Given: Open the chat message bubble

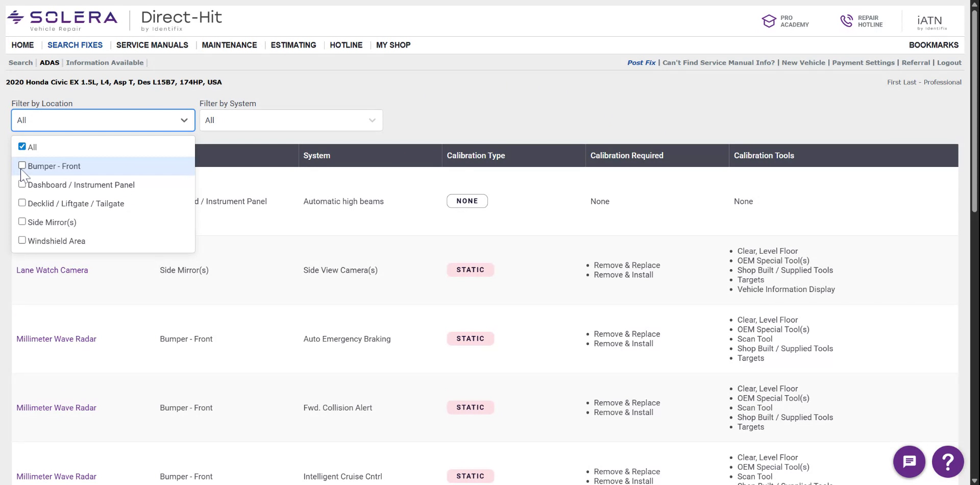Looking at the screenshot, I should [x=910, y=461].
